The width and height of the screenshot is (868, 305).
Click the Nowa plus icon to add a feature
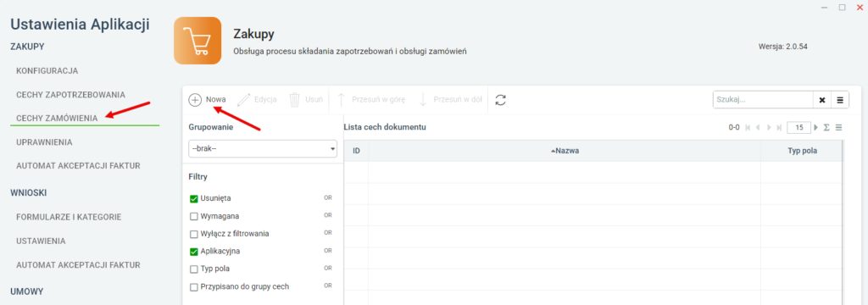pyautogui.click(x=195, y=100)
